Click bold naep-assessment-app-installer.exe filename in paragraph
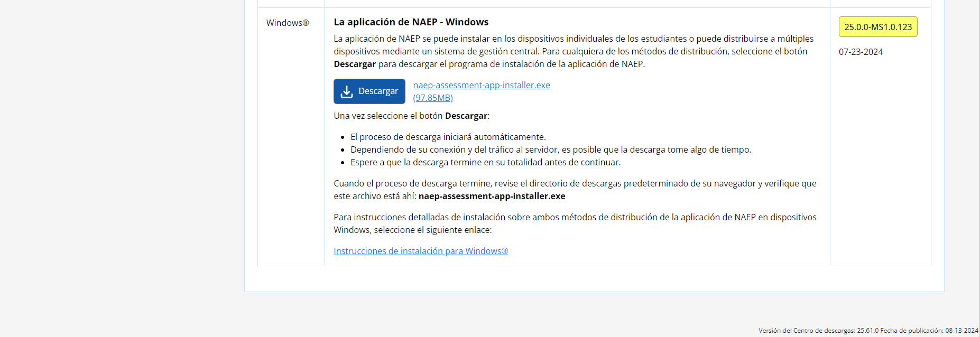 pos(492,196)
